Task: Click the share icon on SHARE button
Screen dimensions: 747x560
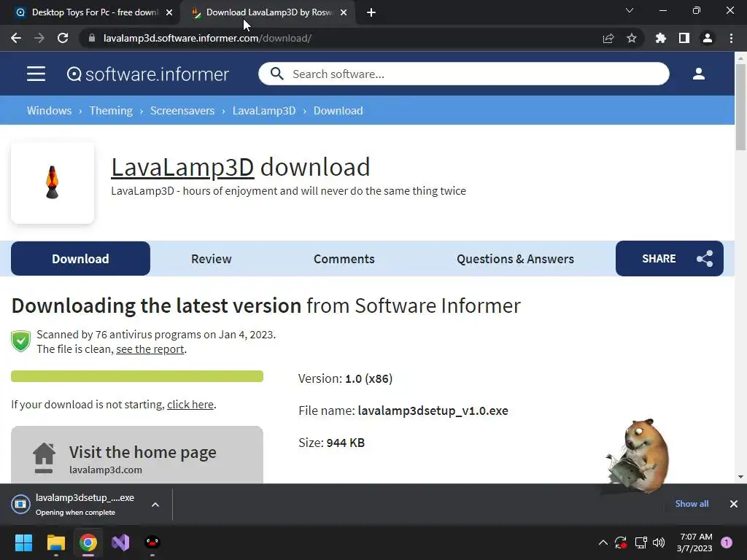Action: [705, 259]
